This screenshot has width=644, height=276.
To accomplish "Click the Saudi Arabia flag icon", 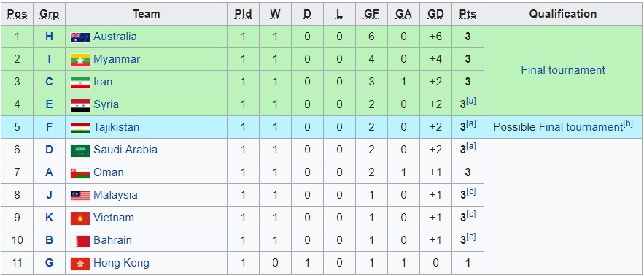I will pyautogui.click(x=80, y=150).
